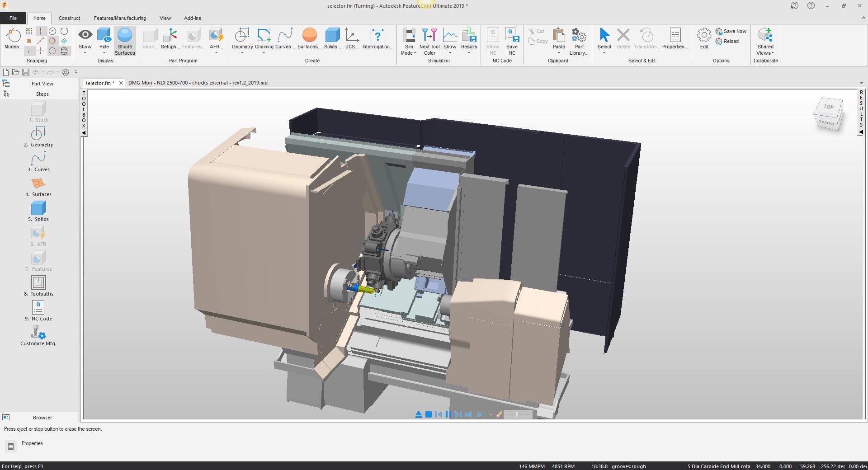This screenshot has width=868, height=470.
Task: Toggle the circle quadrant snap icon
Action: [52, 41]
